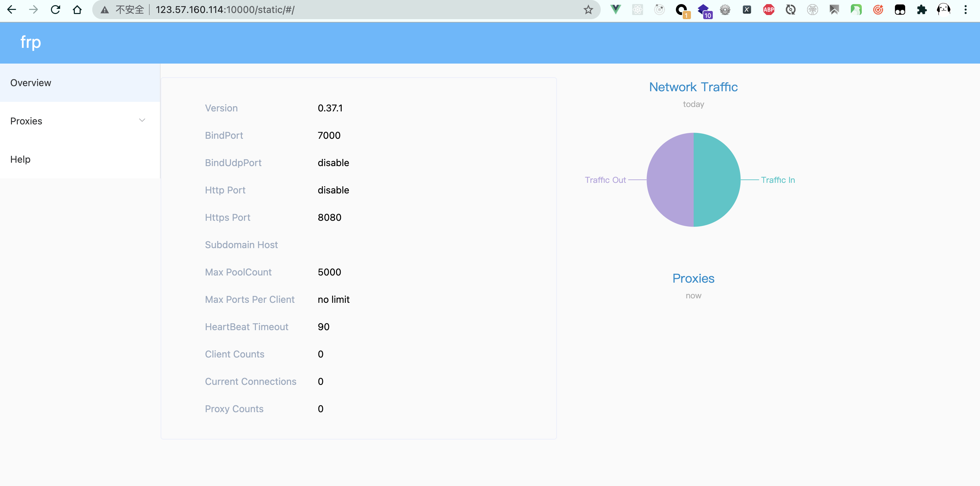The width and height of the screenshot is (980, 486).
Task: Open the Adblock Plus extension
Action: pyautogui.click(x=768, y=10)
